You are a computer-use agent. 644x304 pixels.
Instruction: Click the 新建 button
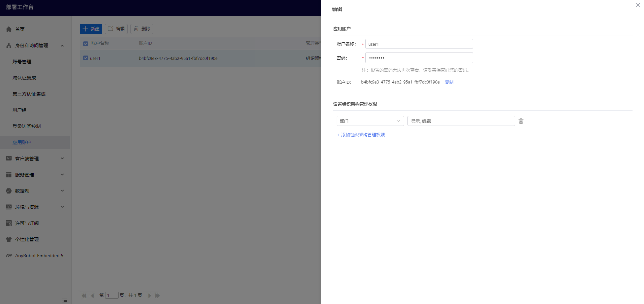coord(91,29)
